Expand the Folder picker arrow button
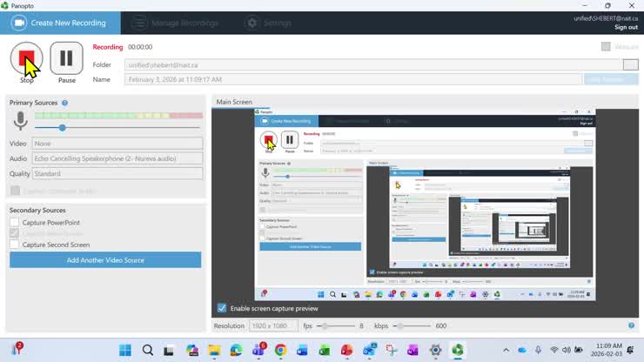This screenshot has width=644, height=362. point(630,65)
